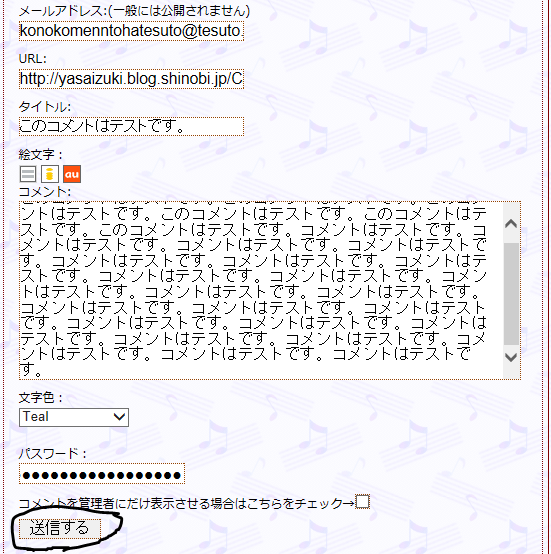Submit the form with 送信する button
The image size is (551, 554).
60,529
